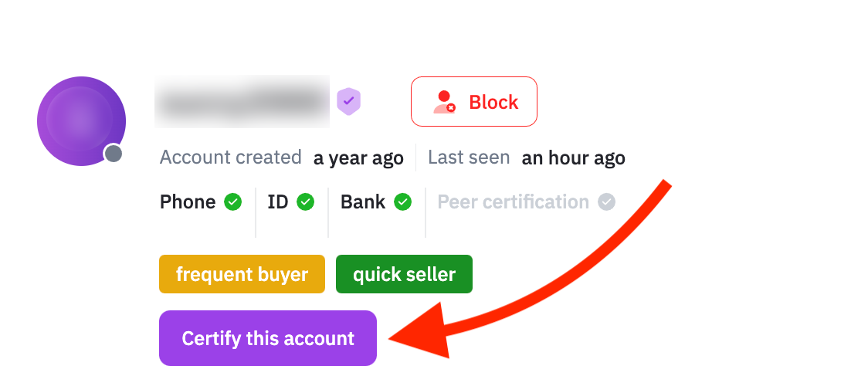Click the Bank verification label
Viewport: 868px width, 386px height.
pyautogui.click(x=363, y=202)
